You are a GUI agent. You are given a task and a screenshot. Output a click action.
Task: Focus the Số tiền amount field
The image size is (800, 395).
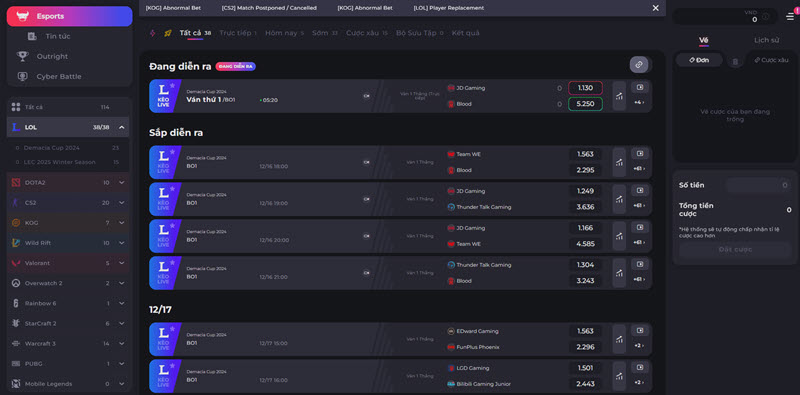[x=758, y=185]
